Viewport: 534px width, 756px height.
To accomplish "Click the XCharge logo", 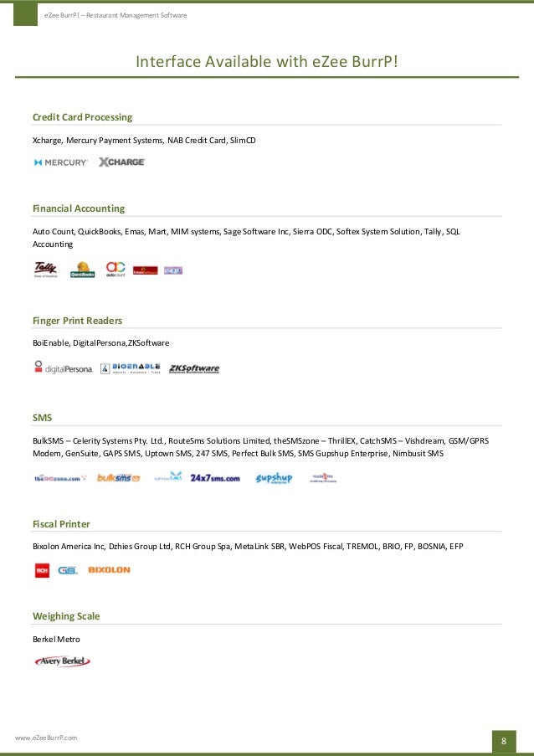I will click(x=122, y=162).
